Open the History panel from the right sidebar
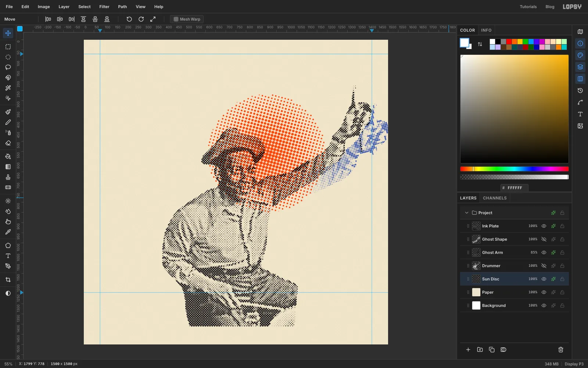 (x=580, y=91)
